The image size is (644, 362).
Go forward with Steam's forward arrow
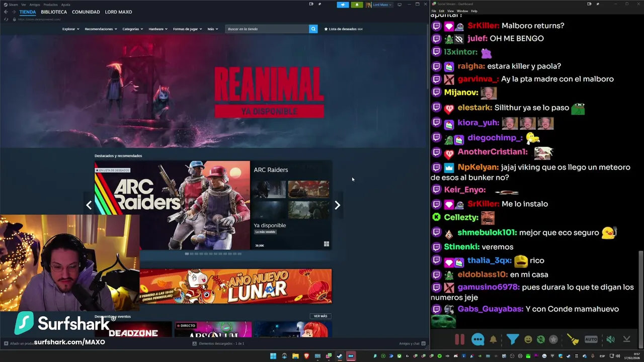[x=14, y=12]
